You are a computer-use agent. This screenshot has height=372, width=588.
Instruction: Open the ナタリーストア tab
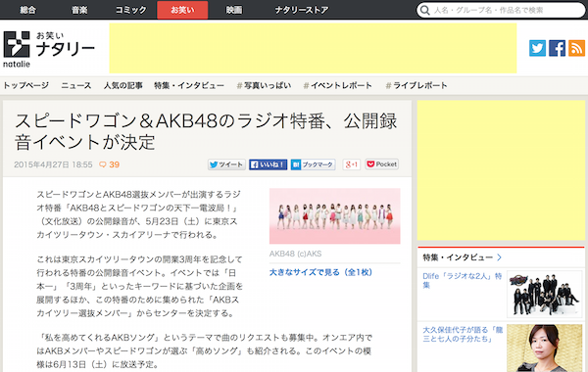coord(302,10)
